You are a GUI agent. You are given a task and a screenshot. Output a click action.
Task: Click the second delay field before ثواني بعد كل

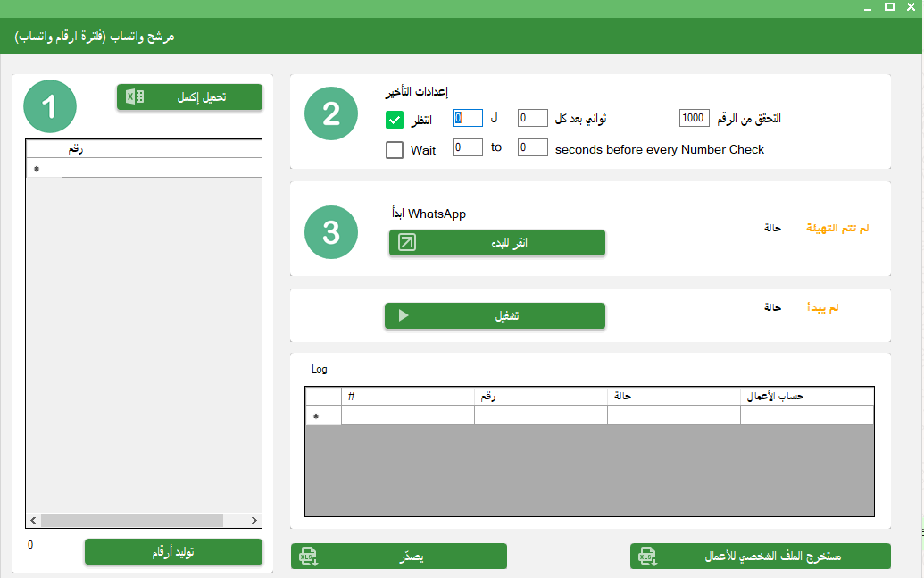(x=533, y=118)
